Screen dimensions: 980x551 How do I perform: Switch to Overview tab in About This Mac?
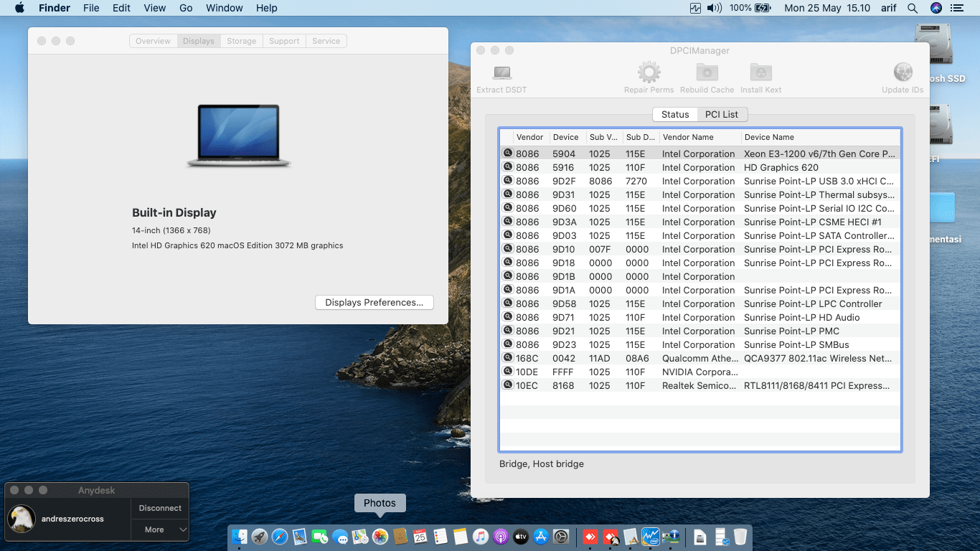click(153, 41)
